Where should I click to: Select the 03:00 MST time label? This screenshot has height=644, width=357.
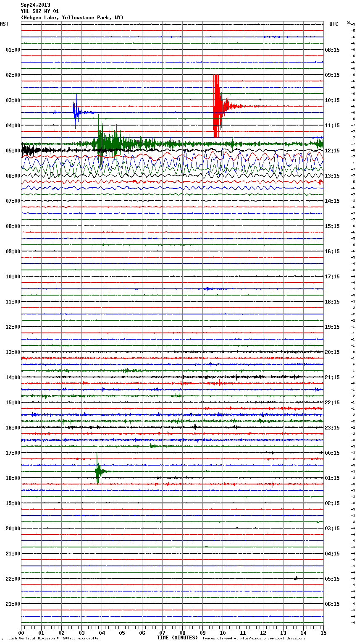(13, 100)
